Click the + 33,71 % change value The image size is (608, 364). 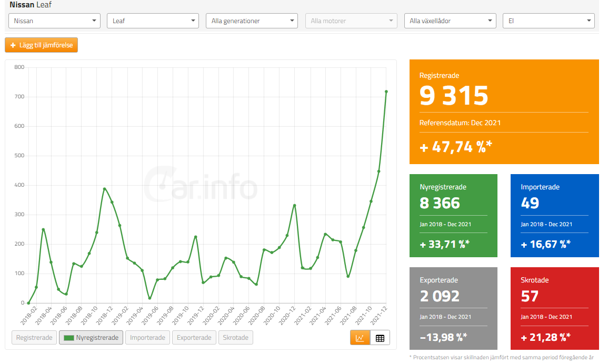(445, 244)
